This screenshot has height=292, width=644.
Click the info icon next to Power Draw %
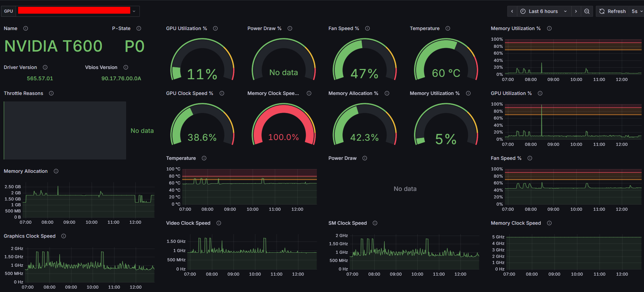[290, 28]
